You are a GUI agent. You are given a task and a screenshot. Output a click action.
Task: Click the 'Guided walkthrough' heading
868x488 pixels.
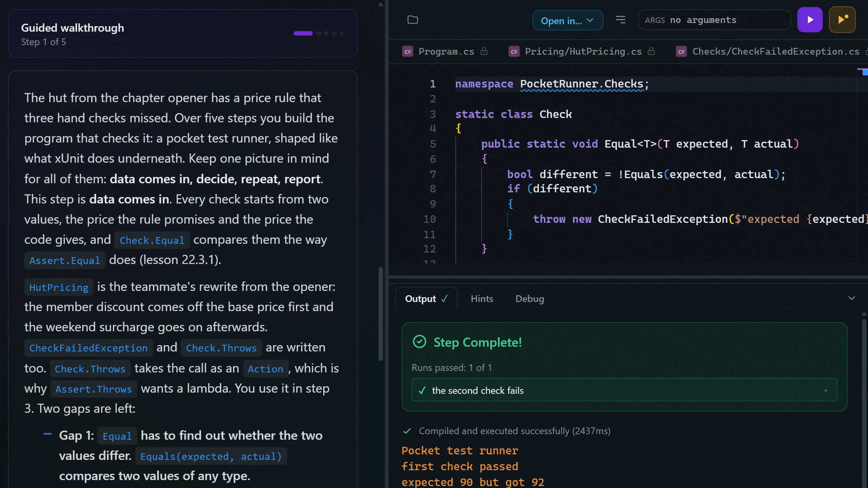(72, 28)
